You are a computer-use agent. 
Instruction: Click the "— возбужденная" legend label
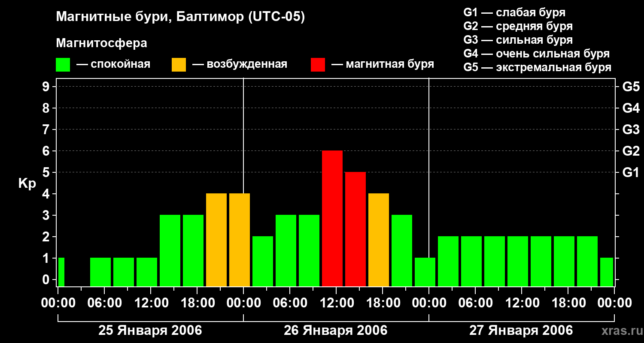240,64
